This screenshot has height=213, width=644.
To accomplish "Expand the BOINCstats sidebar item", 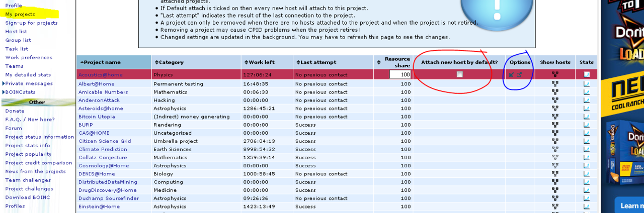I will [x=4, y=92].
